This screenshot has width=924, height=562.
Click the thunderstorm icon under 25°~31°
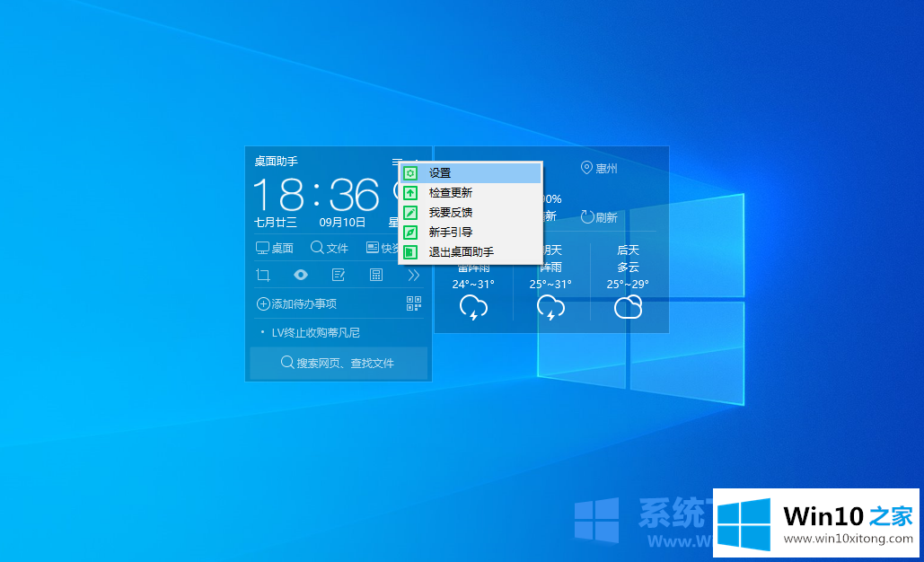coord(550,308)
